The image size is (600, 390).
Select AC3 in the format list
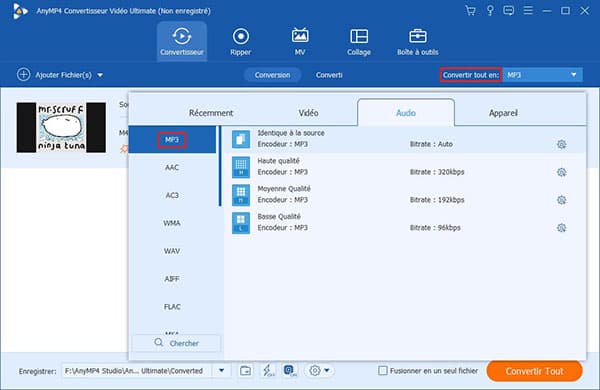pos(172,195)
